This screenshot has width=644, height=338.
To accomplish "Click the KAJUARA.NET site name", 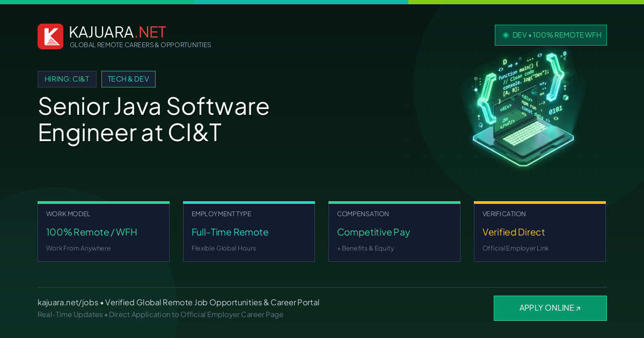I will click(x=118, y=32).
